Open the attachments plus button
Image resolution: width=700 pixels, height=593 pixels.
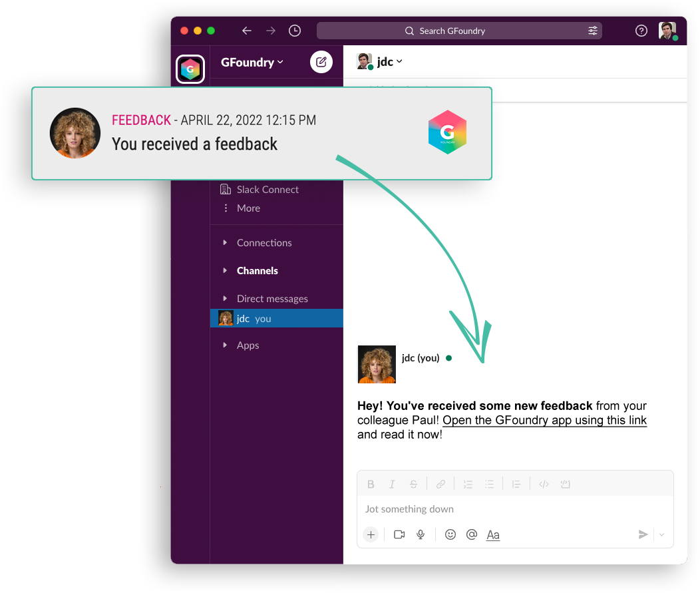[371, 534]
